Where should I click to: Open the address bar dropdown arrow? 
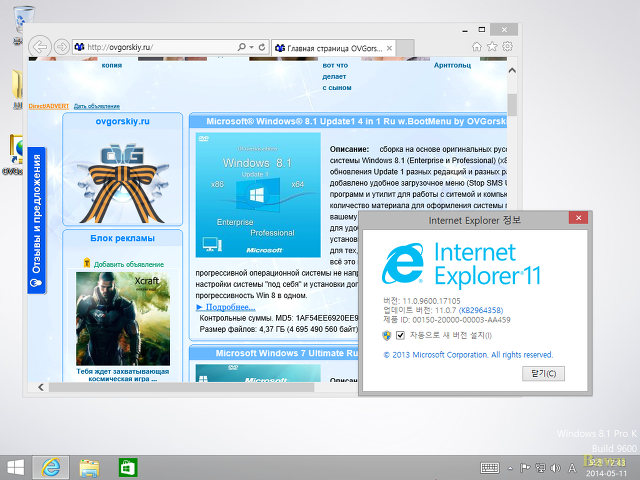pyautogui.click(x=251, y=47)
